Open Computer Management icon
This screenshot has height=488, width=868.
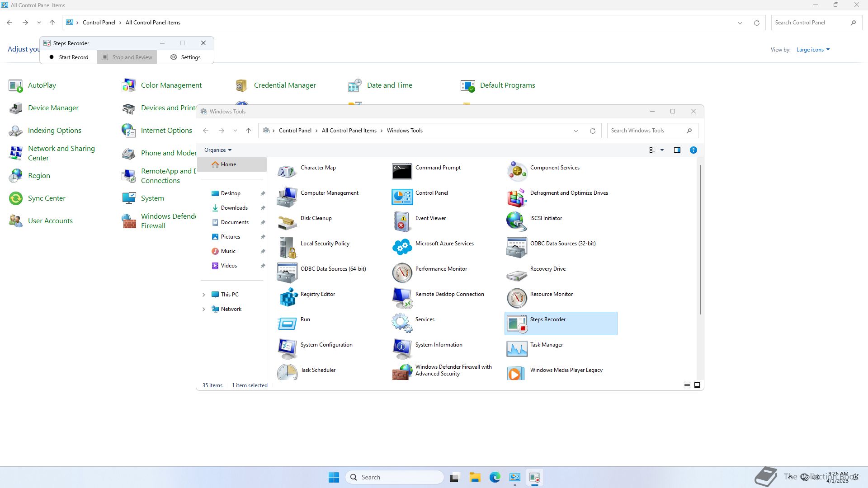pos(287,197)
